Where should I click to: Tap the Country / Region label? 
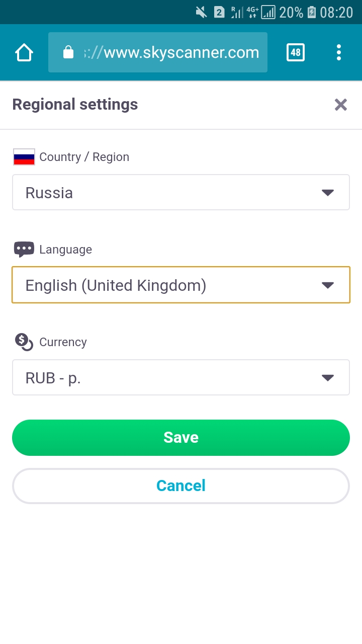coord(84,157)
